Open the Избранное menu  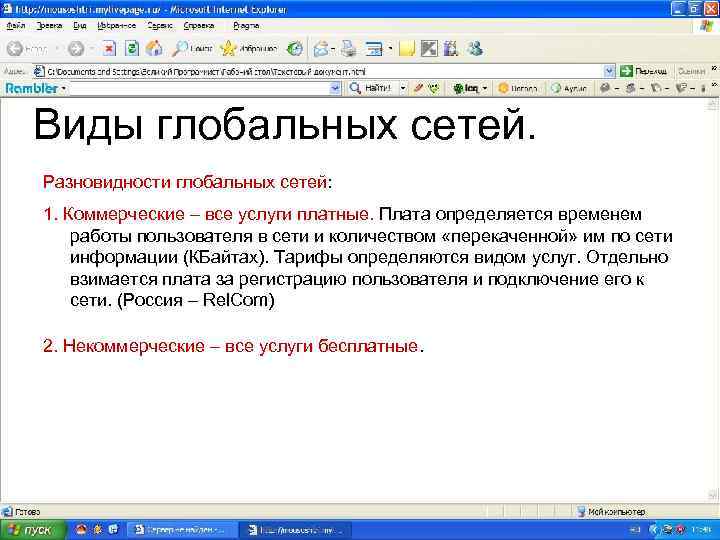click(117, 26)
